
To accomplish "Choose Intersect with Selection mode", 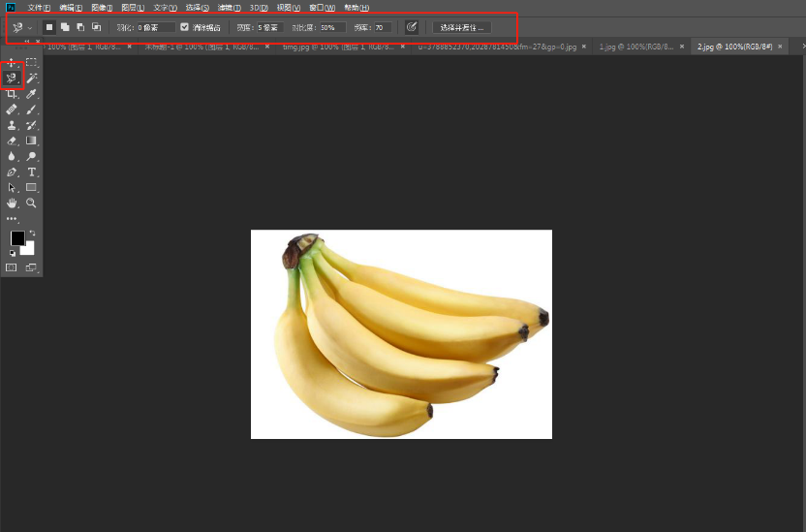I will 96,27.
